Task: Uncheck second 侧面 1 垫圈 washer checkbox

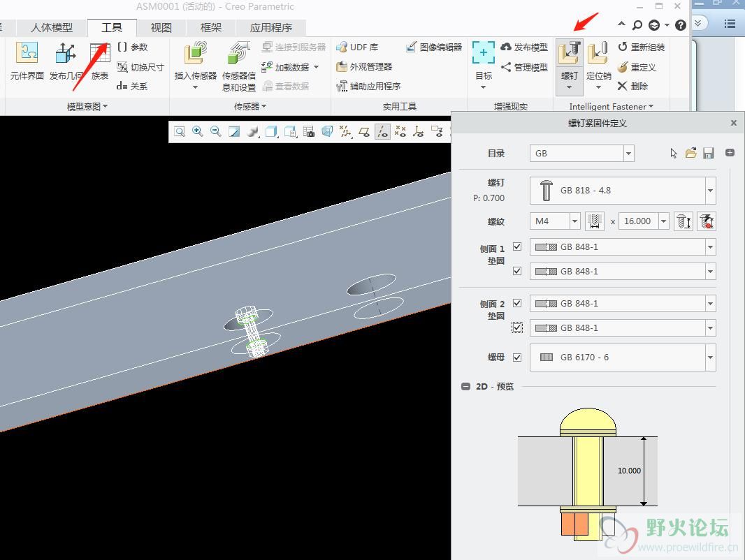Action: click(x=517, y=271)
